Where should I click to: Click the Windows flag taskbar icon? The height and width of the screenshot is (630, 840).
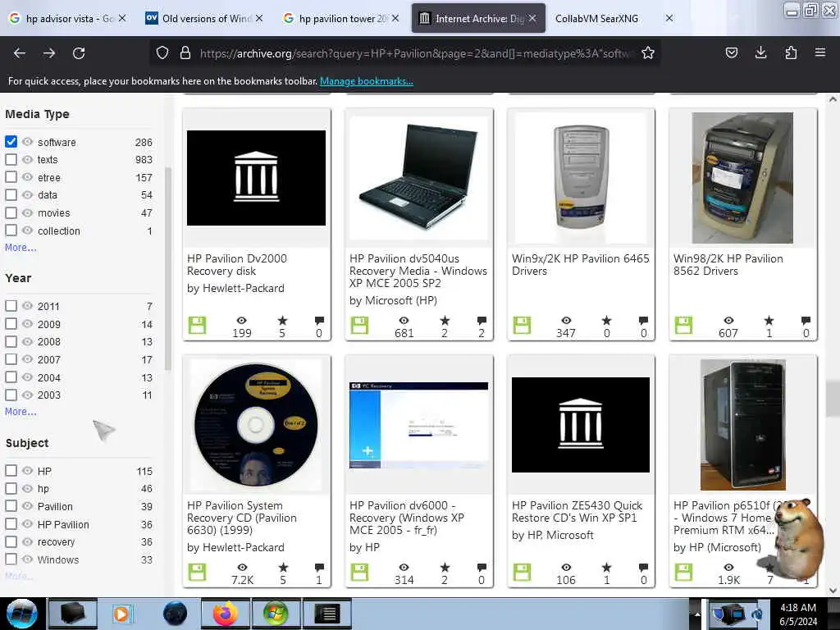(x=276, y=614)
